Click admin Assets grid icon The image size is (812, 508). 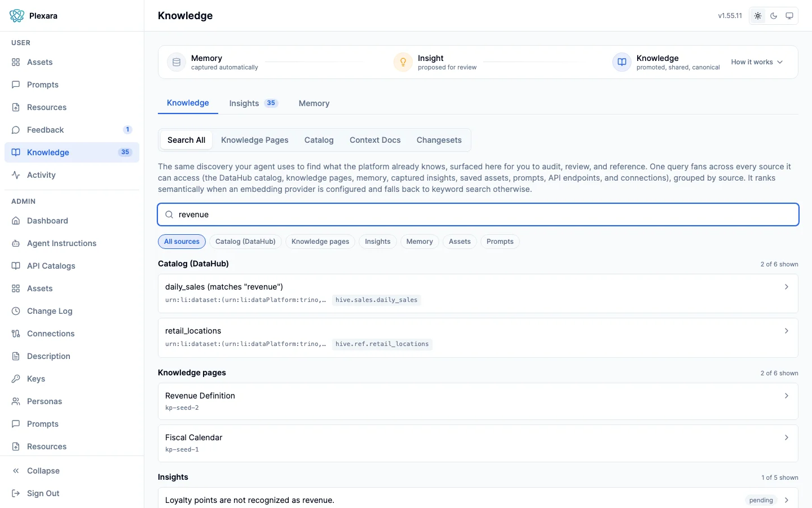(x=16, y=288)
